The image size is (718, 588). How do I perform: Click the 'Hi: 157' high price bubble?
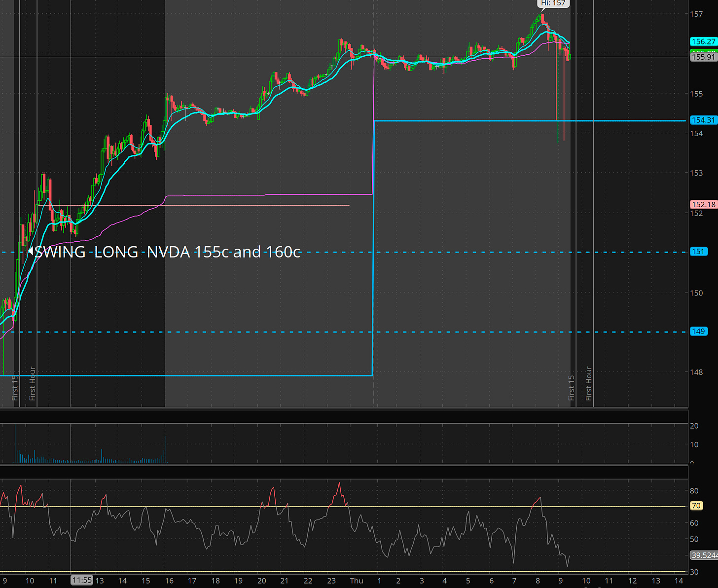(x=553, y=3)
